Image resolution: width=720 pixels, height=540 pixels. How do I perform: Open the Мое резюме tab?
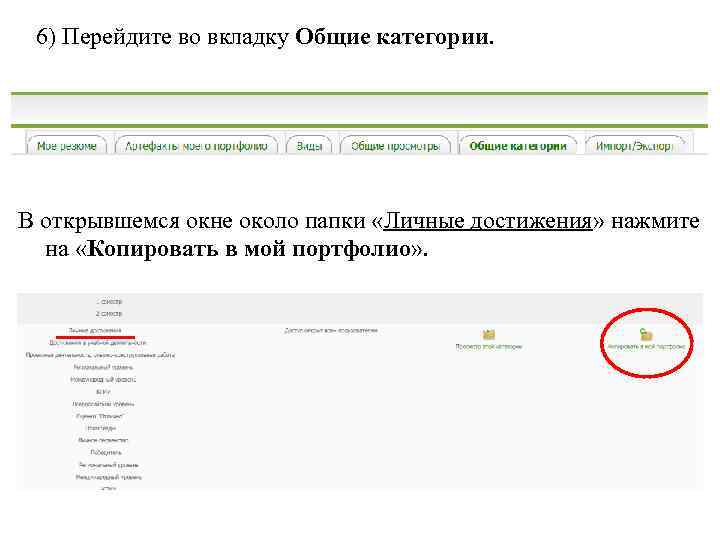[x=67, y=146]
